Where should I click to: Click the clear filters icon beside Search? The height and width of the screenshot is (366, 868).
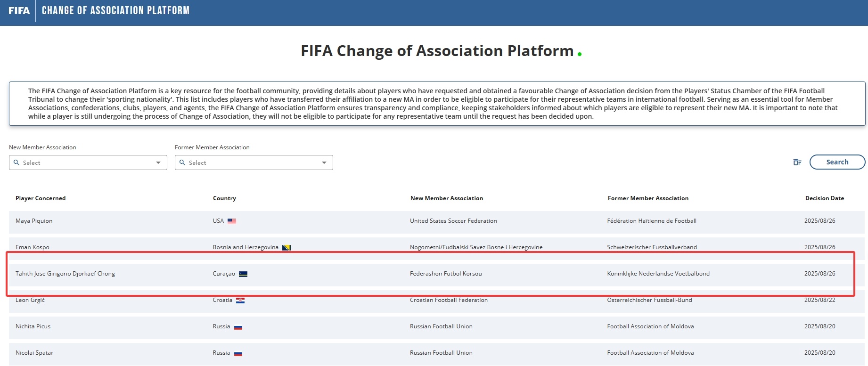tap(797, 162)
